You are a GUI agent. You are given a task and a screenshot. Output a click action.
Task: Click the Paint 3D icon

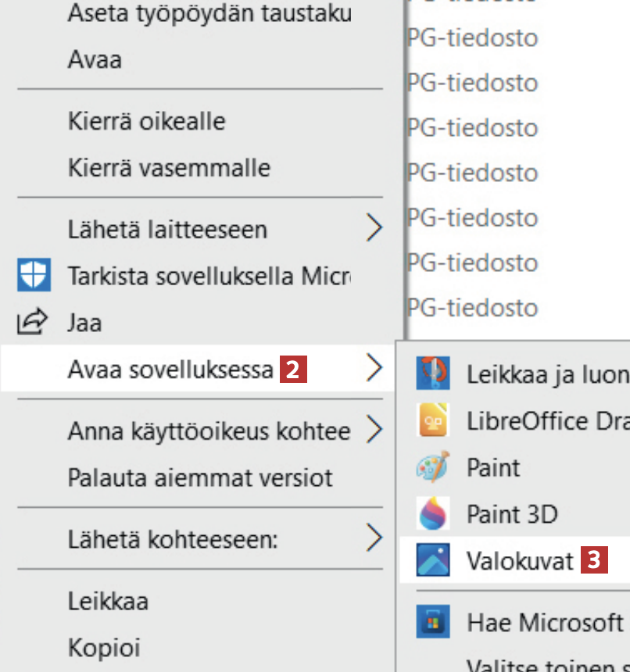point(431,514)
